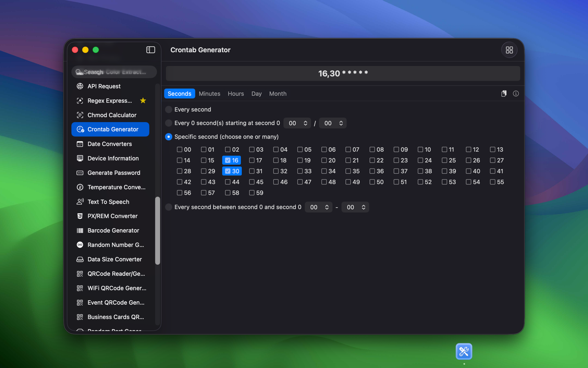Check the second 42 checkbox

[180, 182]
